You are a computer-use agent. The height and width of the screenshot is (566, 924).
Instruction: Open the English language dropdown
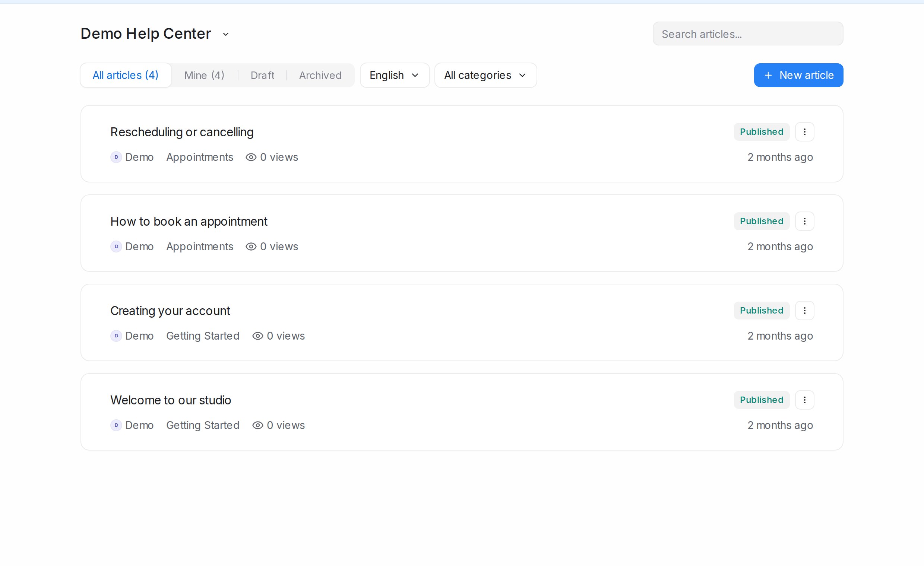(x=395, y=75)
